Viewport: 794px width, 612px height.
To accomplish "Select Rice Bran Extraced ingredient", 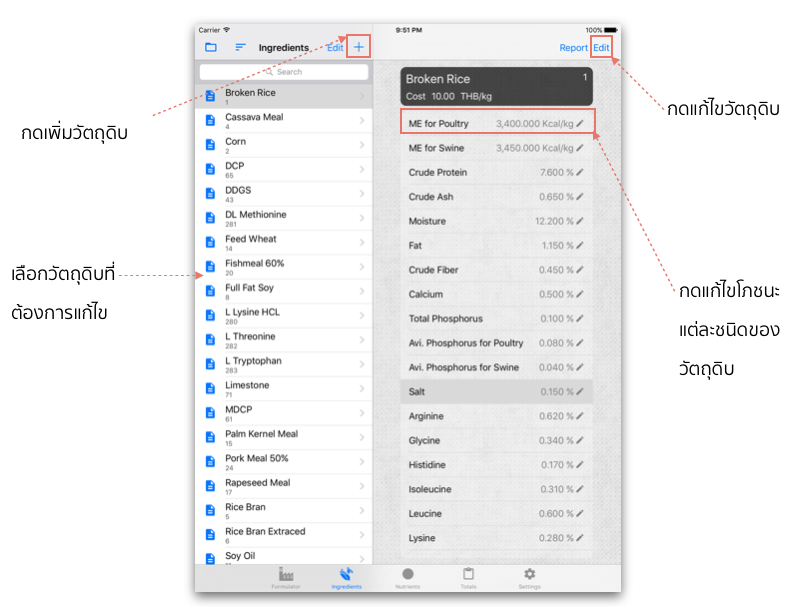I will tap(284, 535).
